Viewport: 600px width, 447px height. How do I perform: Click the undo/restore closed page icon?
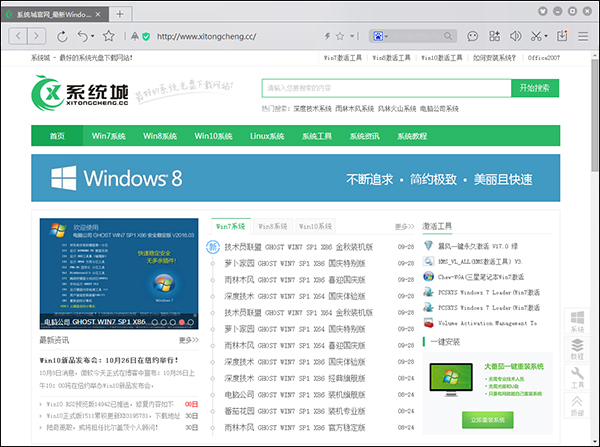click(83, 36)
